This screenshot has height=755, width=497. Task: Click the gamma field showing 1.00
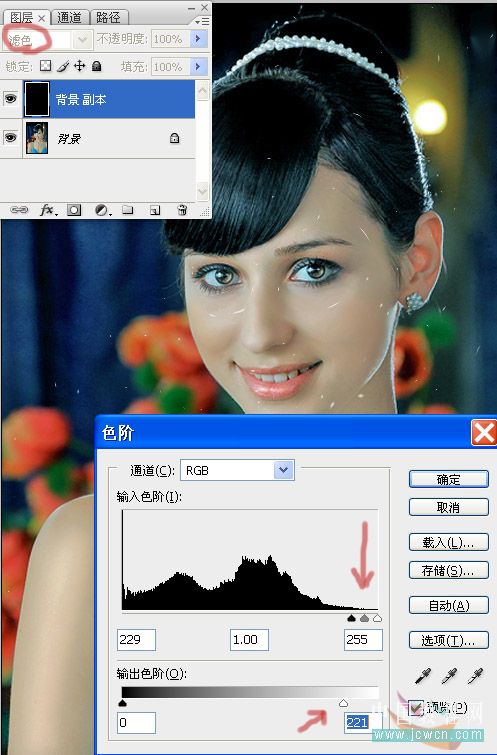tap(249, 639)
